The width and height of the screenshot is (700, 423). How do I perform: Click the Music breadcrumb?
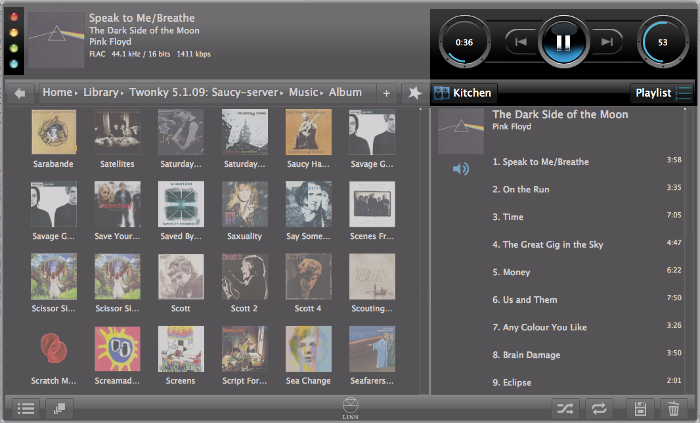point(304,92)
